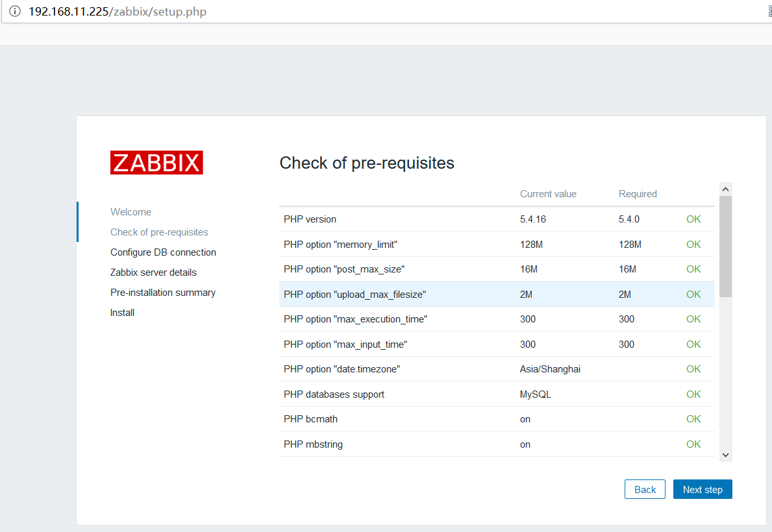Select Zabbix server details step
Screen dimensions: 772x532
click(x=153, y=272)
